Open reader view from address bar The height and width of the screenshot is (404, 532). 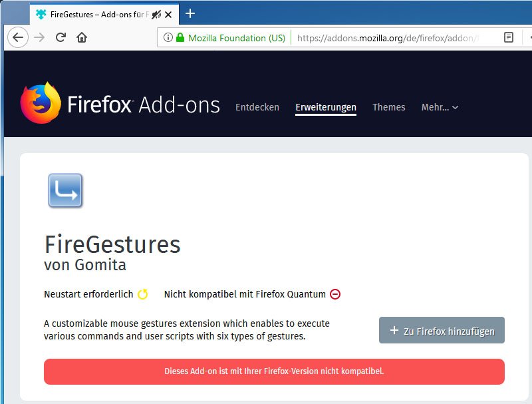tap(508, 37)
